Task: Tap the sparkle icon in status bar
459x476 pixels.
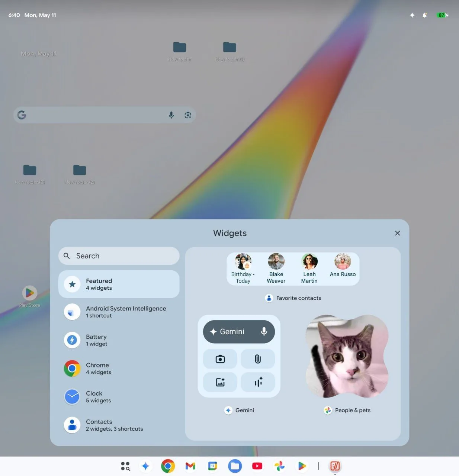Action: click(412, 15)
